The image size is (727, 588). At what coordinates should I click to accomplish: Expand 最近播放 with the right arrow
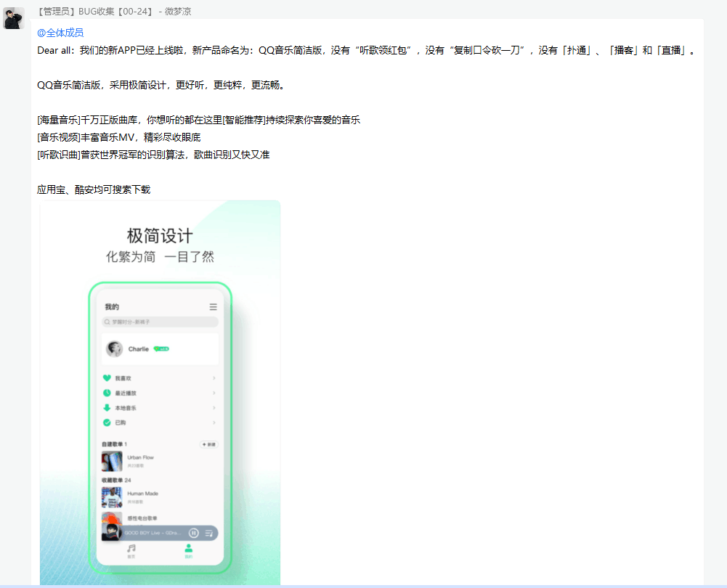214,393
